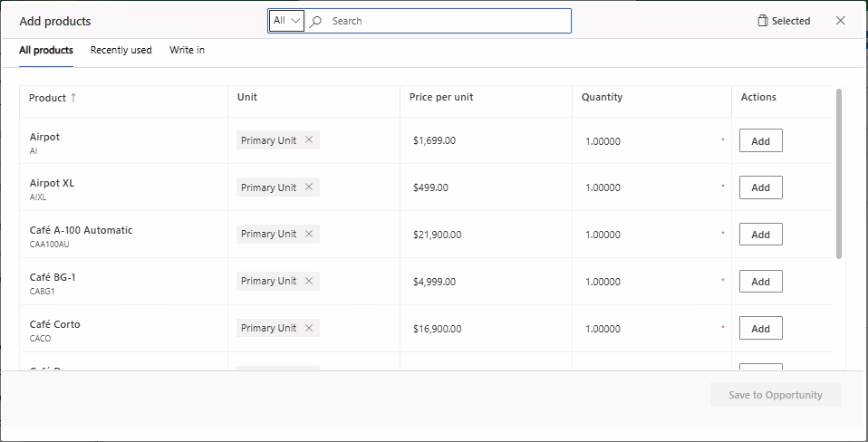Remove Primary Unit from Airpot XL row
Image resolution: width=868 pixels, height=442 pixels.
(309, 187)
